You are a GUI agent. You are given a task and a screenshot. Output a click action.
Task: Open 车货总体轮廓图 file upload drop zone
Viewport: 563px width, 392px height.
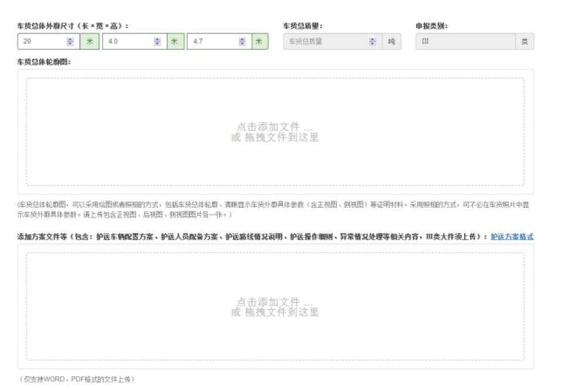click(275, 132)
